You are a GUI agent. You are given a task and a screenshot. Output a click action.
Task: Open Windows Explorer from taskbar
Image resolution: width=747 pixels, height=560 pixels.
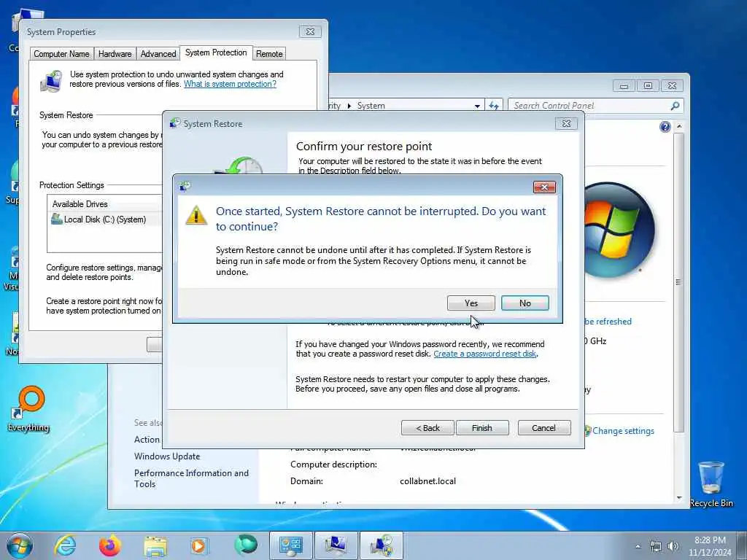coord(155,546)
